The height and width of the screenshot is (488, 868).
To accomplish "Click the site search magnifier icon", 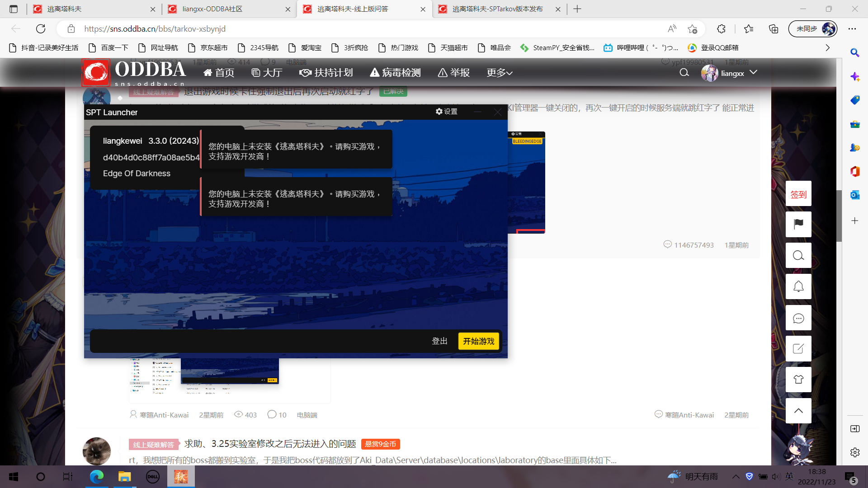I will [x=684, y=73].
